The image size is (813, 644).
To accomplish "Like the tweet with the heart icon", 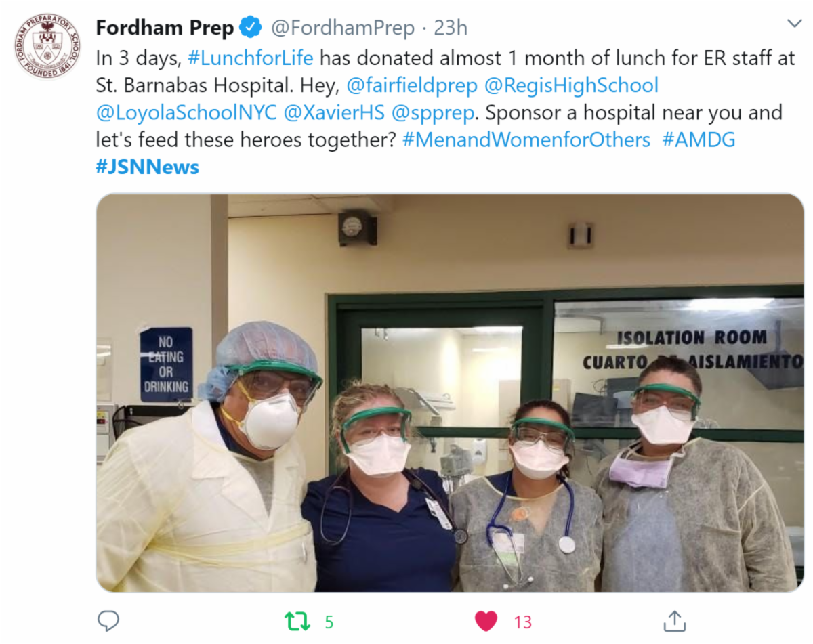I will pyautogui.click(x=486, y=621).
